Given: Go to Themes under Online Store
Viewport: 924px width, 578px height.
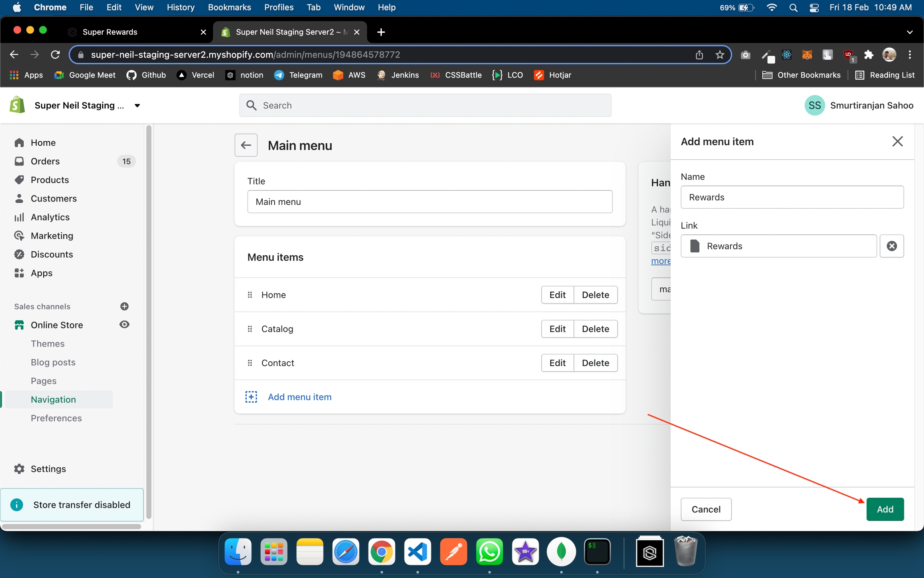Looking at the screenshot, I should [x=48, y=344].
